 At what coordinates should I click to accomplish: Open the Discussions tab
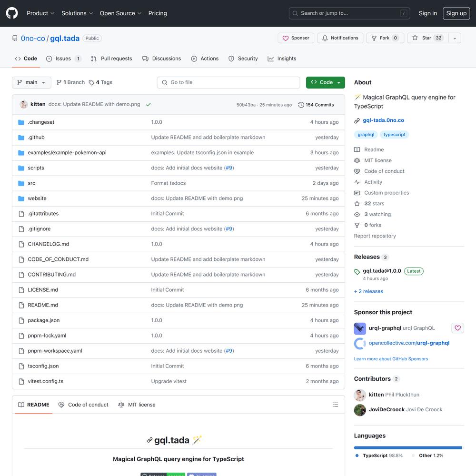click(161, 59)
